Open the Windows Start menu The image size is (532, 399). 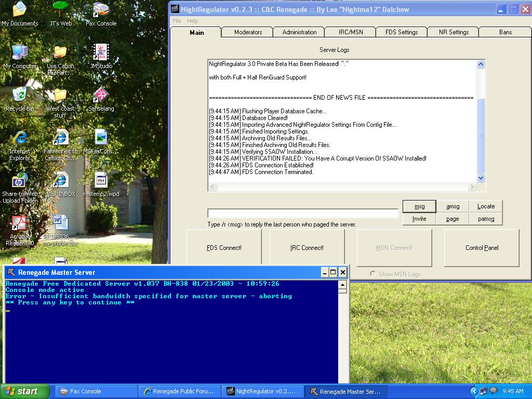pos(24,391)
